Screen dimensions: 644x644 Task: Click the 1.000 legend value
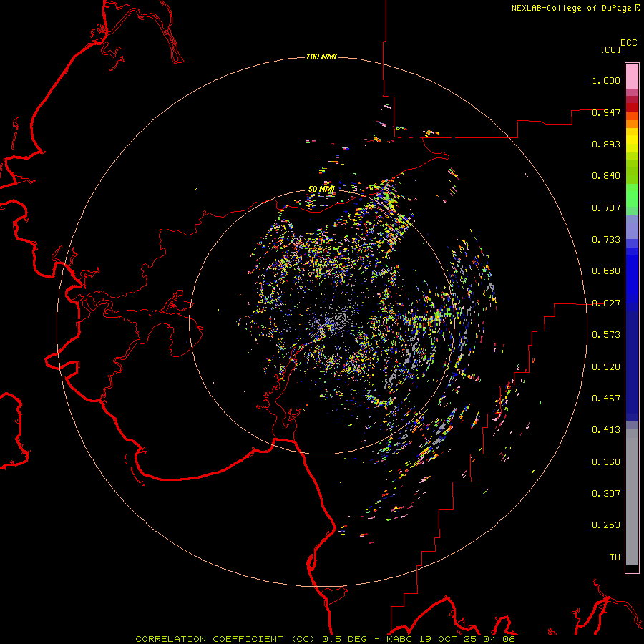click(x=606, y=80)
